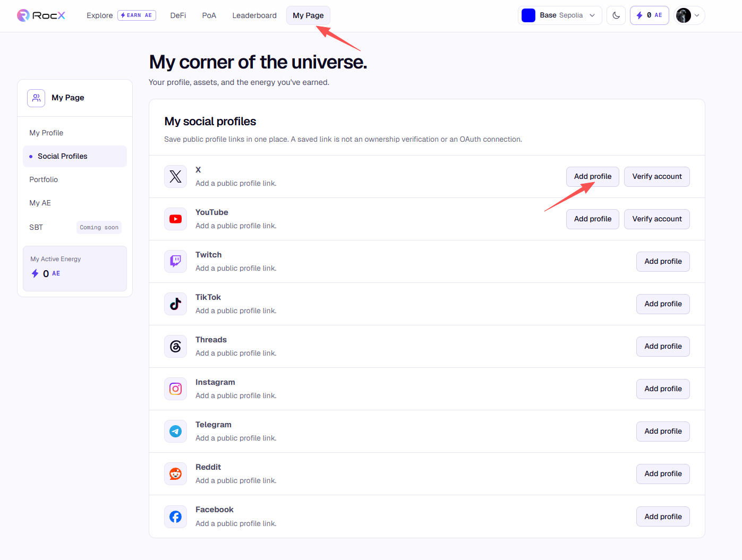The height and width of the screenshot is (560, 742).
Task: Open the Leaderboard tab
Action: (x=254, y=15)
